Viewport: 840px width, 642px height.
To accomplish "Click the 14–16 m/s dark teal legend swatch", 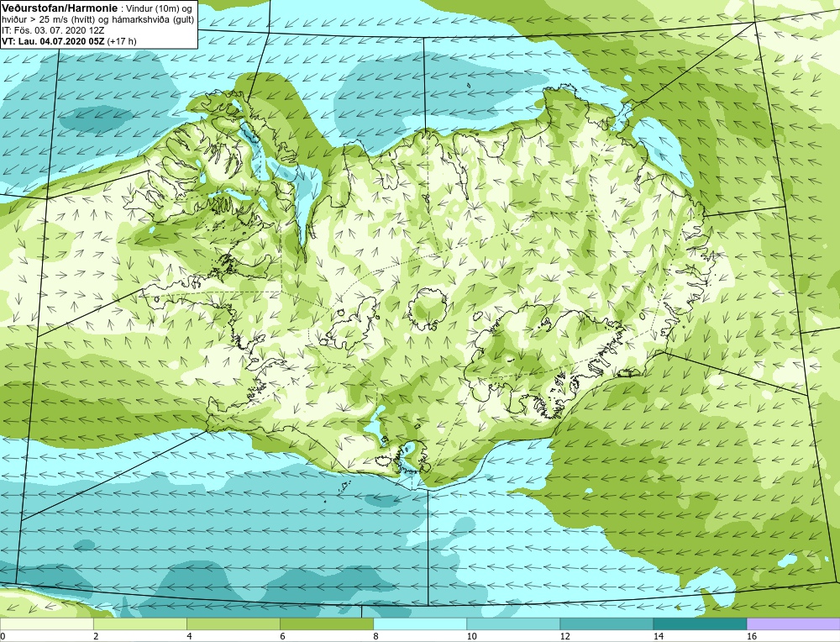I will click(700, 624).
